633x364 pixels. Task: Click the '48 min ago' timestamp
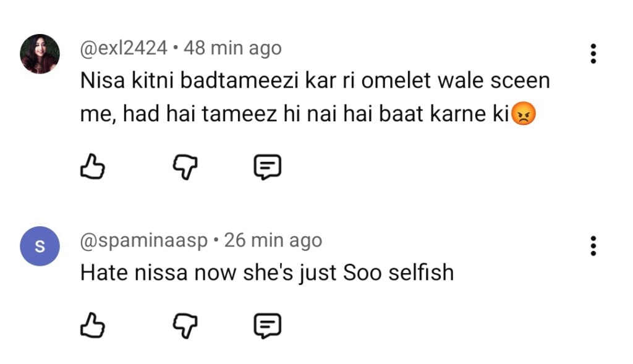click(x=232, y=48)
